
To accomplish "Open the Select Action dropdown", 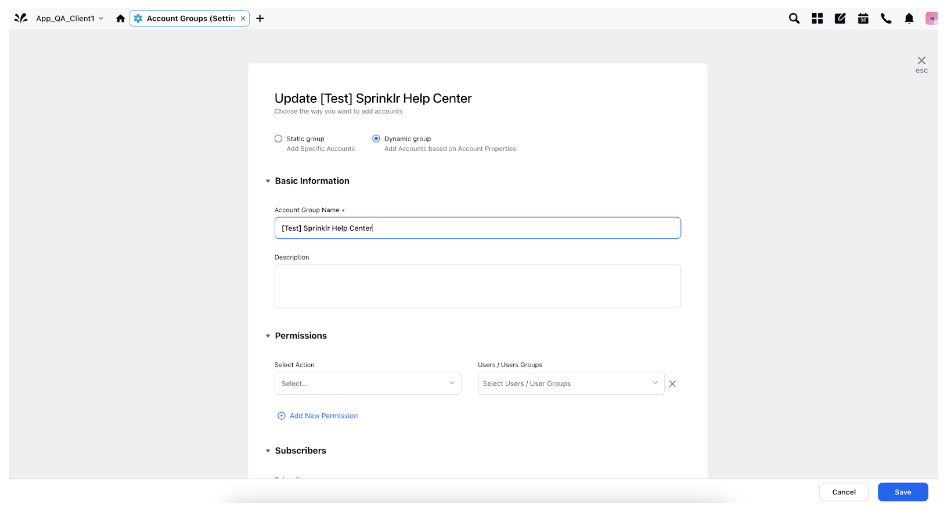I will click(x=368, y=384).
